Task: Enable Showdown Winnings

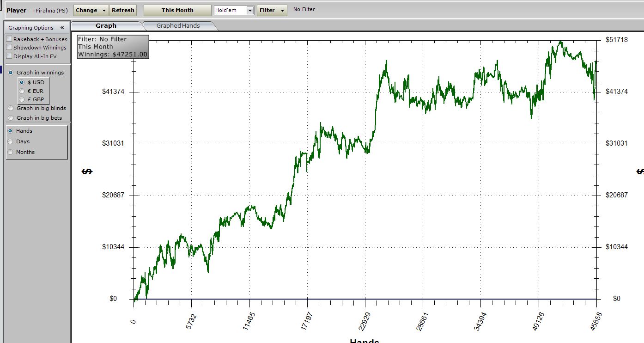Action: tap(8, 48)
